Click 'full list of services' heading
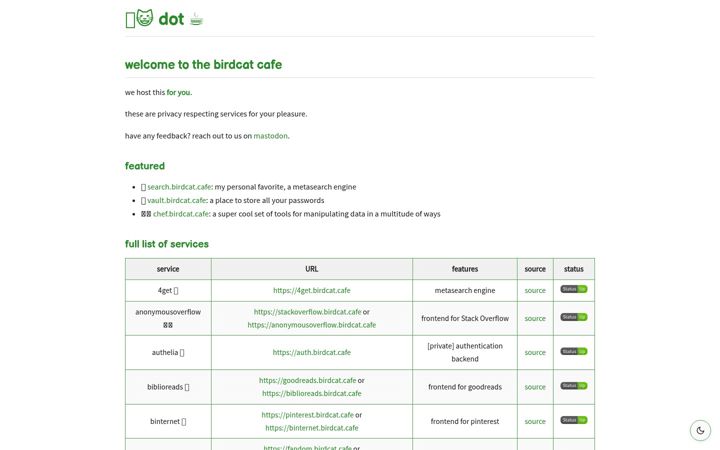This screenshot has height=450, width=720. pos(167,244)
